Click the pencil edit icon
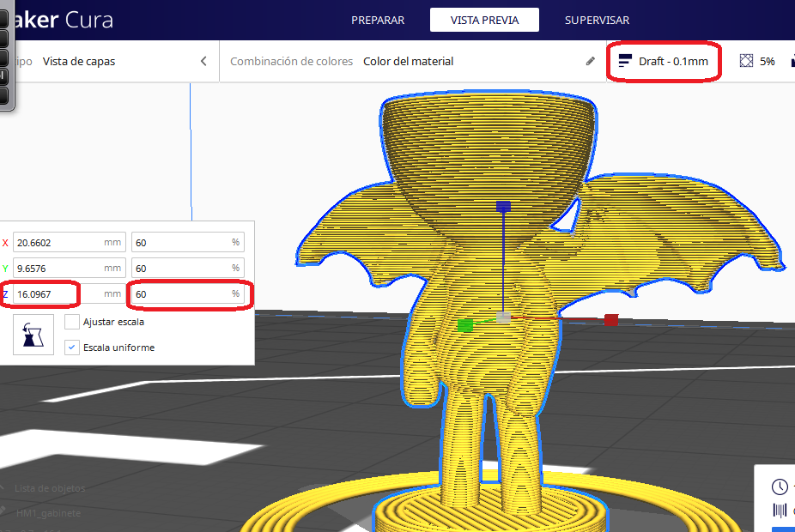The image size is (795, 532). 591,61
